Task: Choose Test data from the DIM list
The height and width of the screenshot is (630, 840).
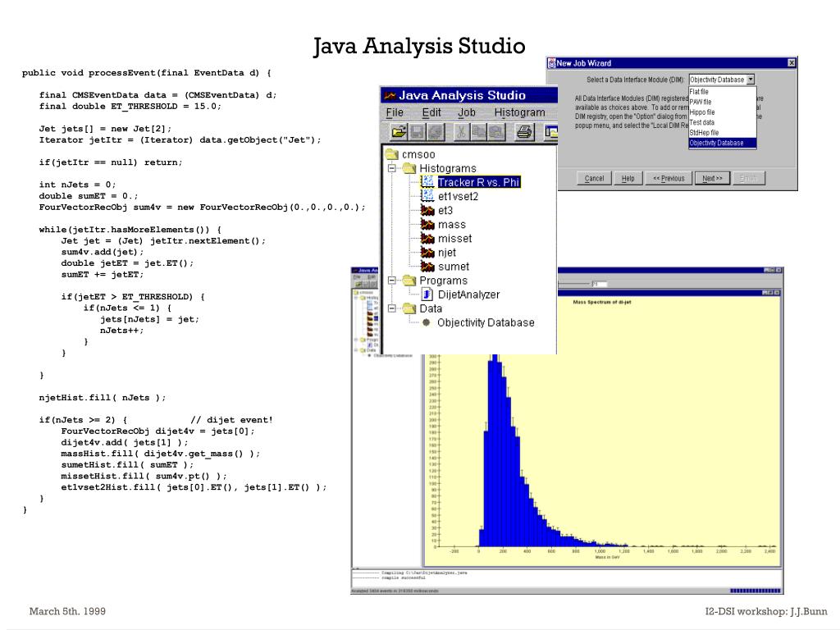Action: click(x=722, y=122)
